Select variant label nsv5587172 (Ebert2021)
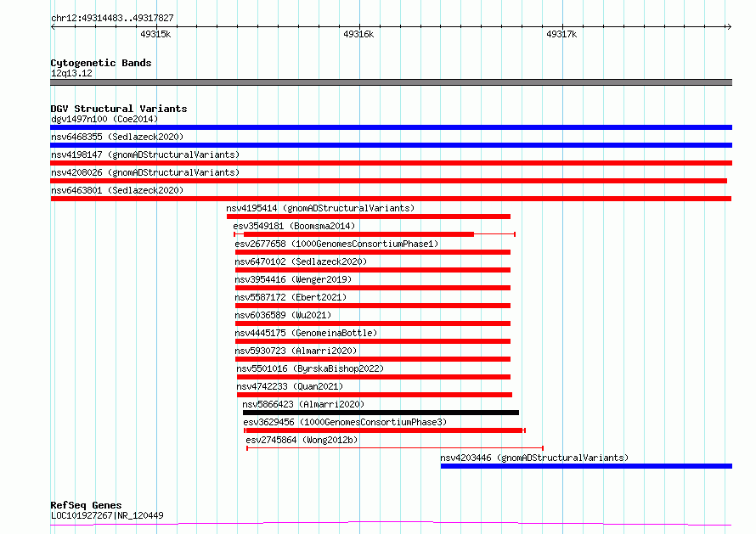The height and width of the screenshot is (534, 756). coord(291,297)
